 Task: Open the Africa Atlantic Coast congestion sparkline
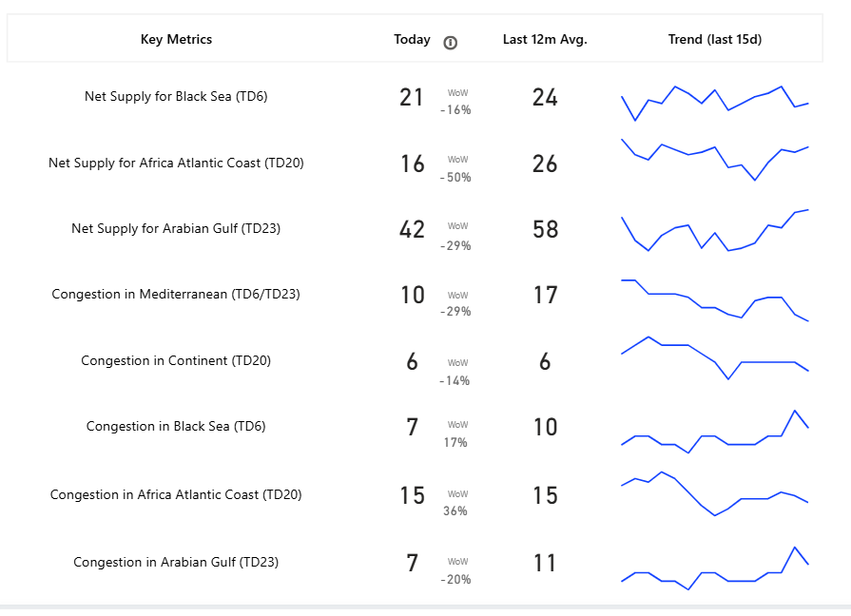[x=715, y=493]
